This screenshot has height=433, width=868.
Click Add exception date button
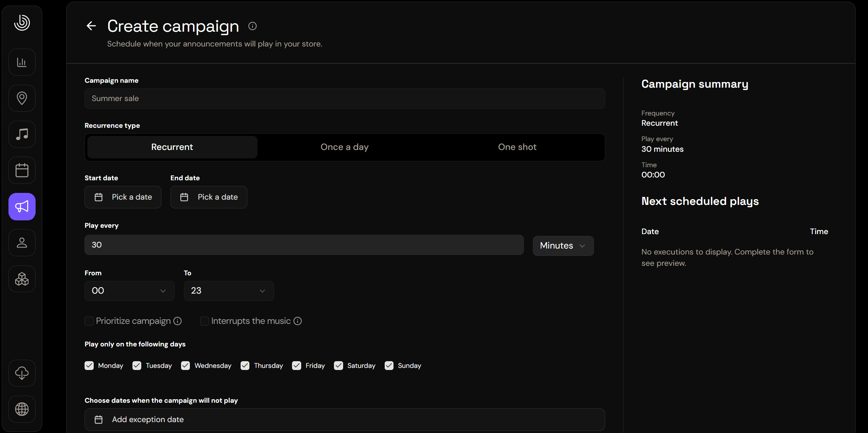point(345,420)
